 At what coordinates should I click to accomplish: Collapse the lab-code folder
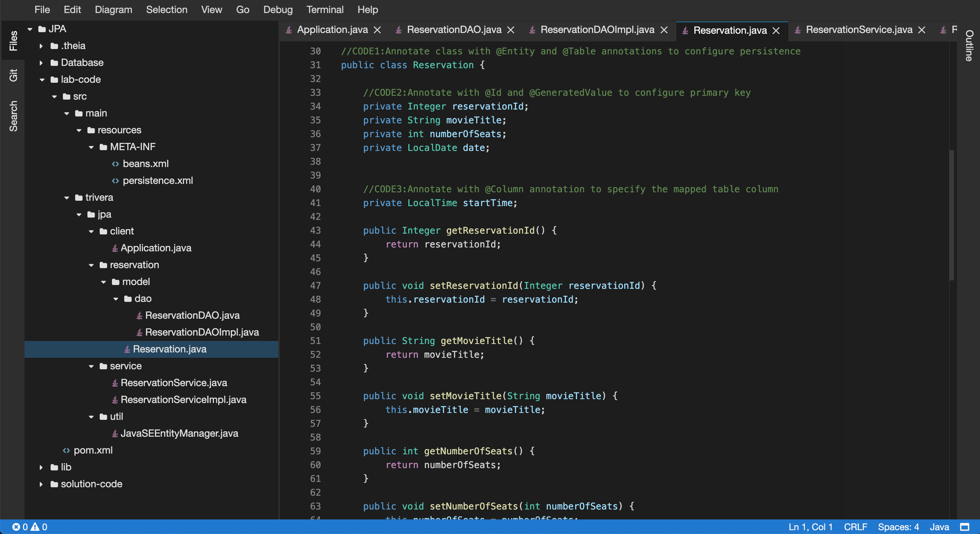[x=42, y=80]
